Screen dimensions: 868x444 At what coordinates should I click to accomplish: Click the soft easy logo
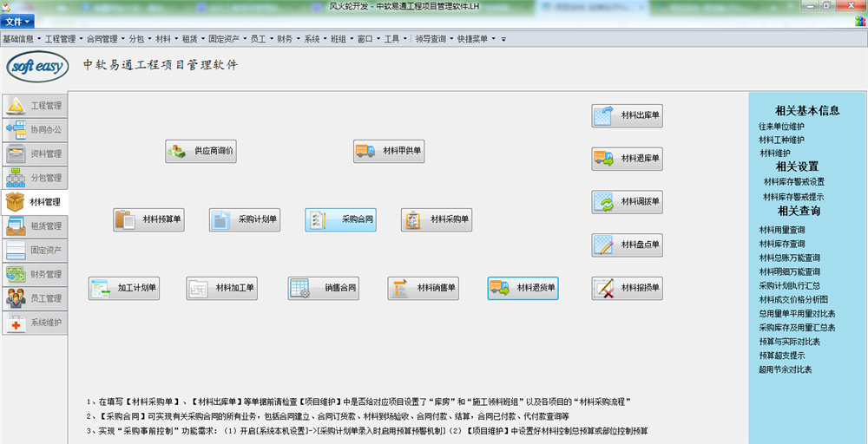pos(37,66)
